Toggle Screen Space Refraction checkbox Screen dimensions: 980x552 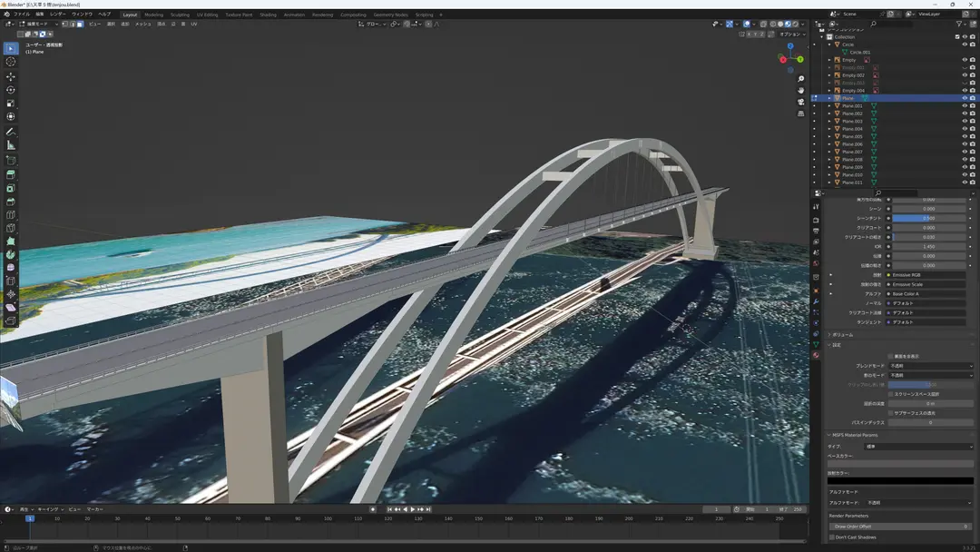(891, 394)
